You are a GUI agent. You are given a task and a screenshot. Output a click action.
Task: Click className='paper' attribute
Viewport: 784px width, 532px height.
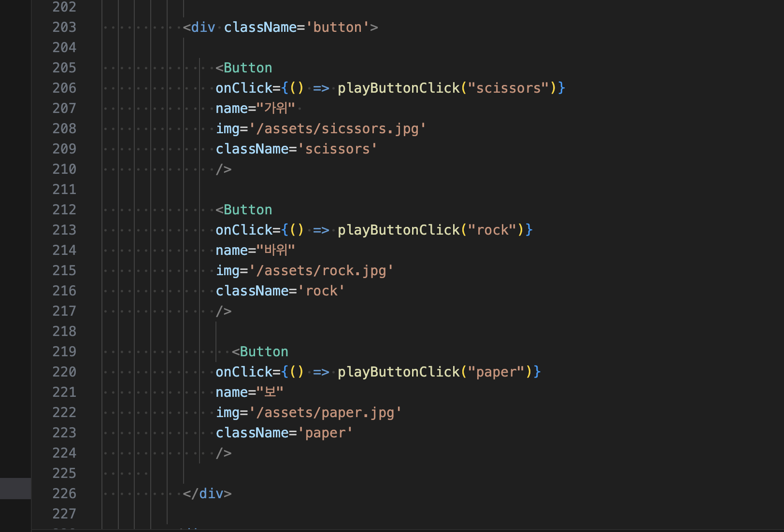(284, 433)
